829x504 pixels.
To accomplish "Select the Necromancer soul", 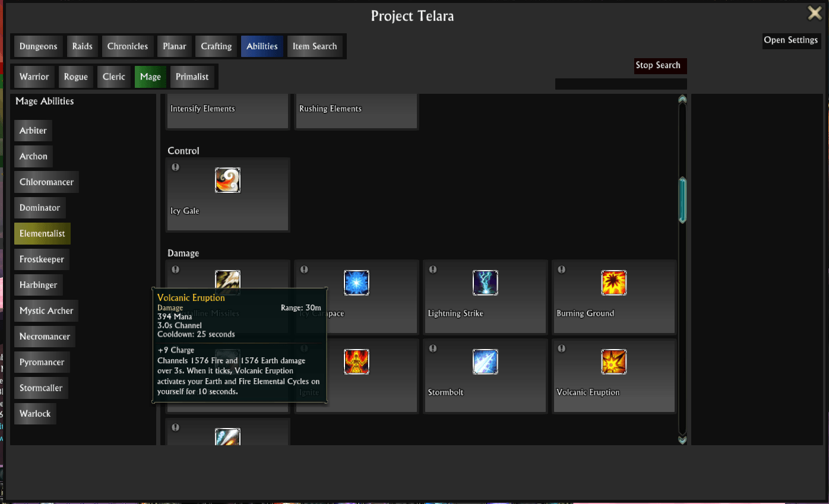I will [x=45, y=337].
